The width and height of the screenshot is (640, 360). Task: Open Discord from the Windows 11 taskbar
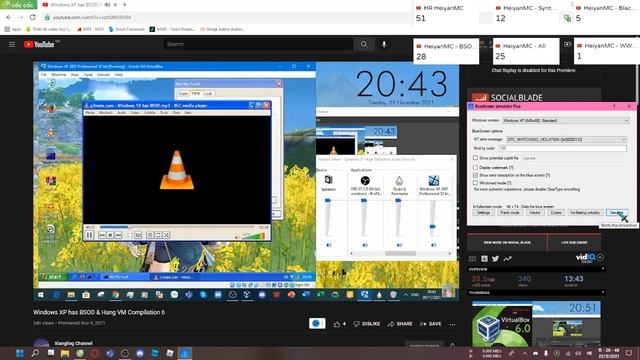140,353
